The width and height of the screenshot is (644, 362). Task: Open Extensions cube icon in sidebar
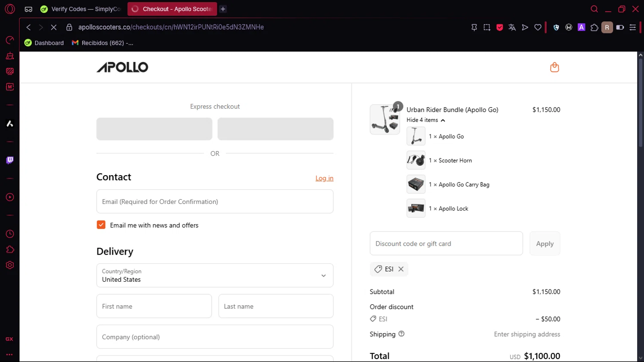tap(9, 249)
